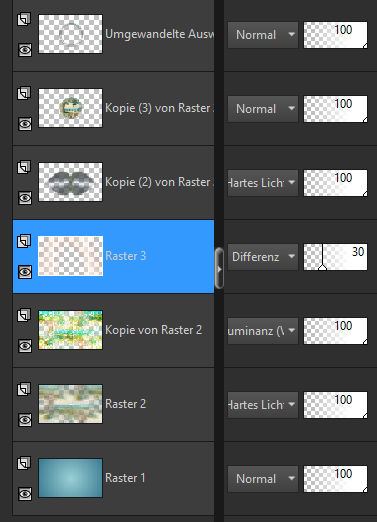Screen dimensions: 377x522
Task: Click the blue Raster 1 layer thumbnail
Action: click(70, 478)
